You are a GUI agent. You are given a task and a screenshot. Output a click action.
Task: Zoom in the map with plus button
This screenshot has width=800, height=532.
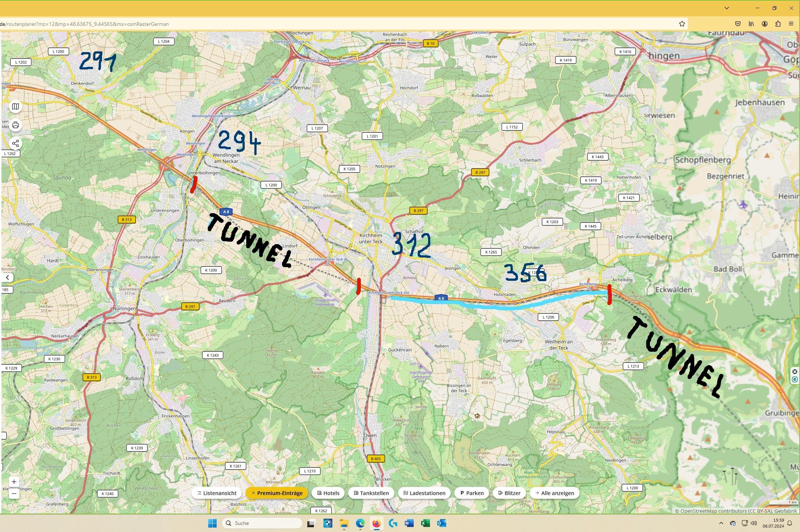[14, 482]
